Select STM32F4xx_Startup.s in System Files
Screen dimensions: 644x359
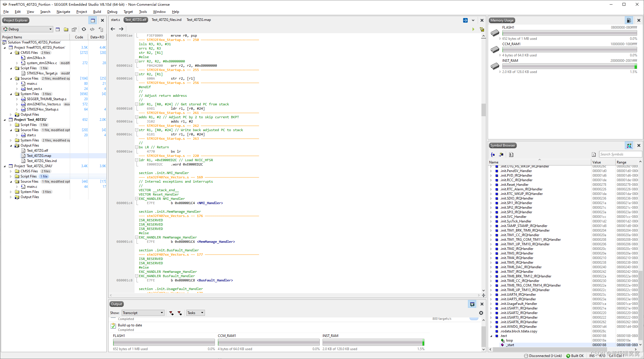click(x=43, y=109)
